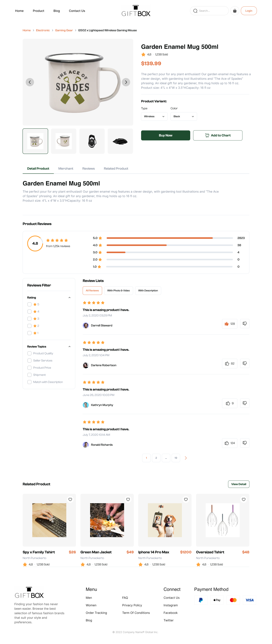Check the 5-star rating filter
Screen dimensions: 272x644
29,305
